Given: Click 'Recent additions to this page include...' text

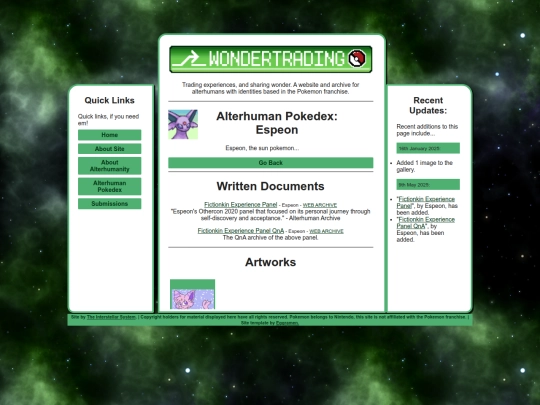Looking at the screenshot, I should pyautogui.click(x=427, y=130).
